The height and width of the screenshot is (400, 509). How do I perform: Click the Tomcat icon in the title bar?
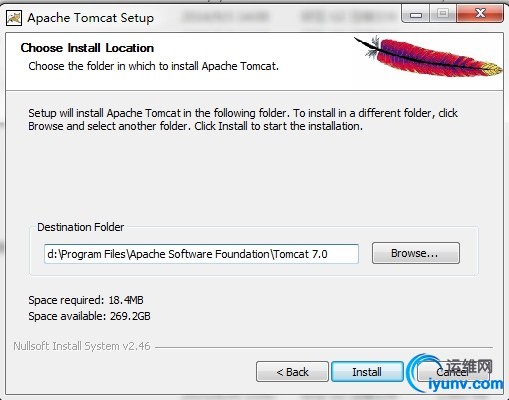(x=14, y=18)
